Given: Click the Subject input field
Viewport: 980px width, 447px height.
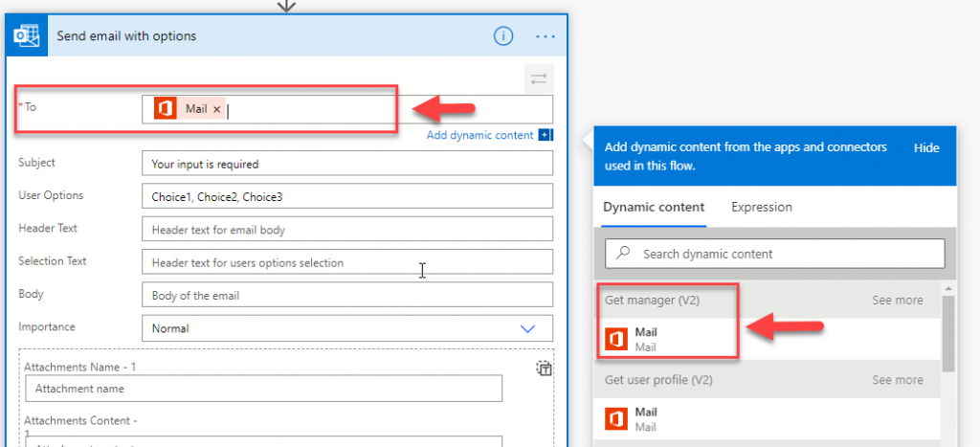Looking at the screenshot, I should [x=347, y=164].
